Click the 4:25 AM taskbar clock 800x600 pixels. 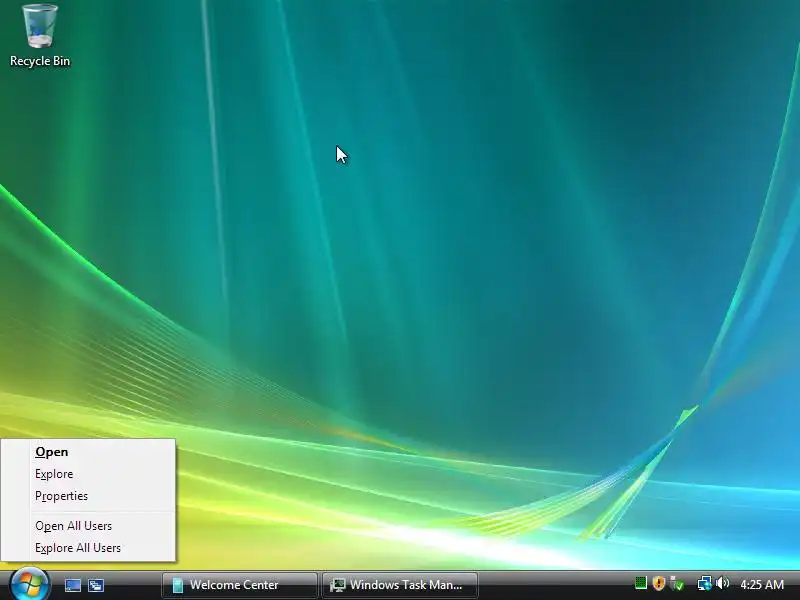click(x=762, y=584)
